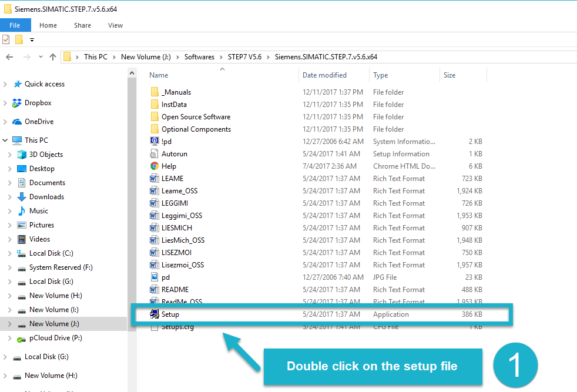Viewport: 577px width, 392px height.
Task: Open Desktop in the navigation pane
Action: (42, 169)
